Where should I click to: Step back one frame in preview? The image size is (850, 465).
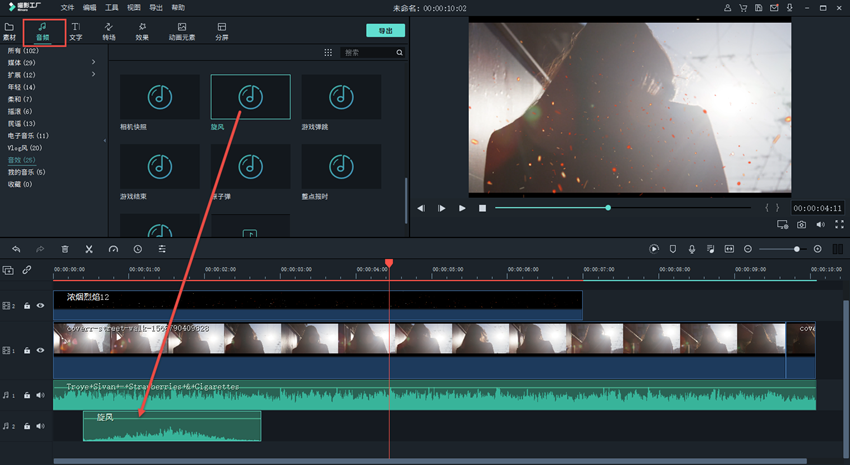421,208
